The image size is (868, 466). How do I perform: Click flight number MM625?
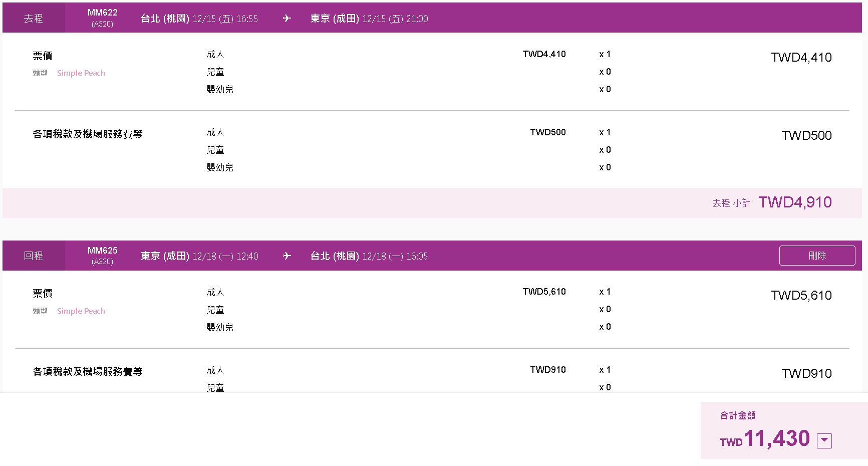[102, 251]
